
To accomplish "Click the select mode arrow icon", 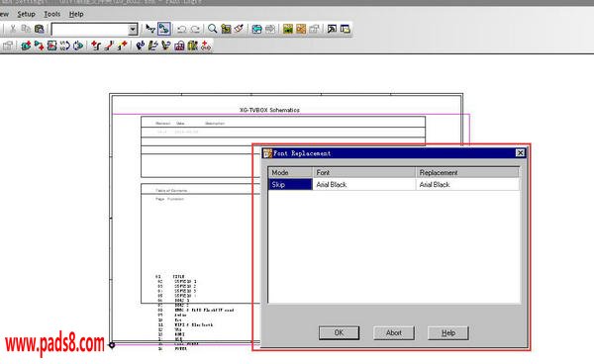I will (x=150, y=29).
